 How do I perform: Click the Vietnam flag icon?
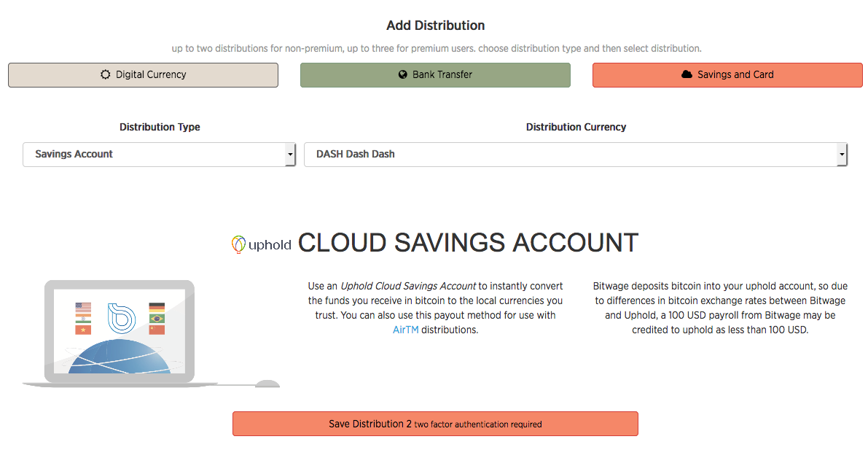point(83,330)
